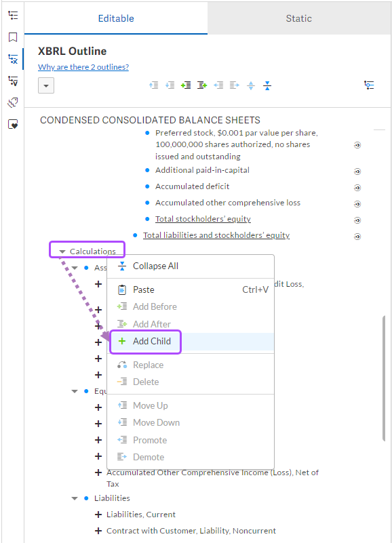Click the Add After toolbar icon
Image resolution: width=392 pixels, height=543 pixels.
click(x=201, y=85)
